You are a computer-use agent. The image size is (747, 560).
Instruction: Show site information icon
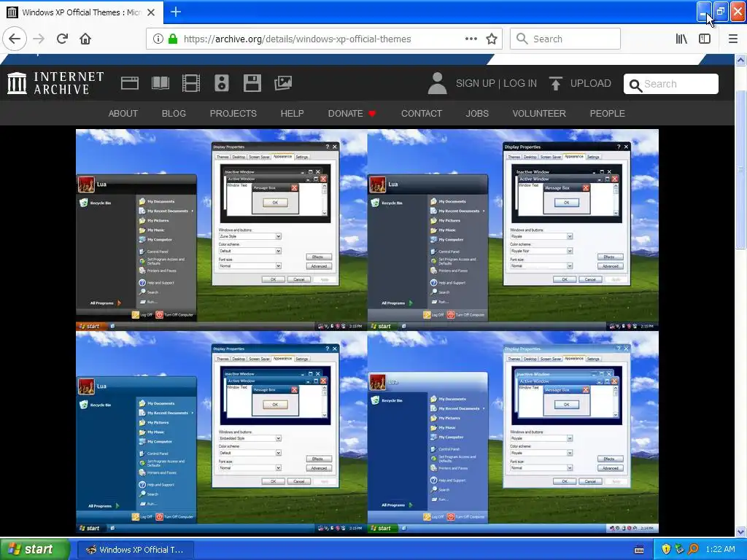[x=158, y=39]
